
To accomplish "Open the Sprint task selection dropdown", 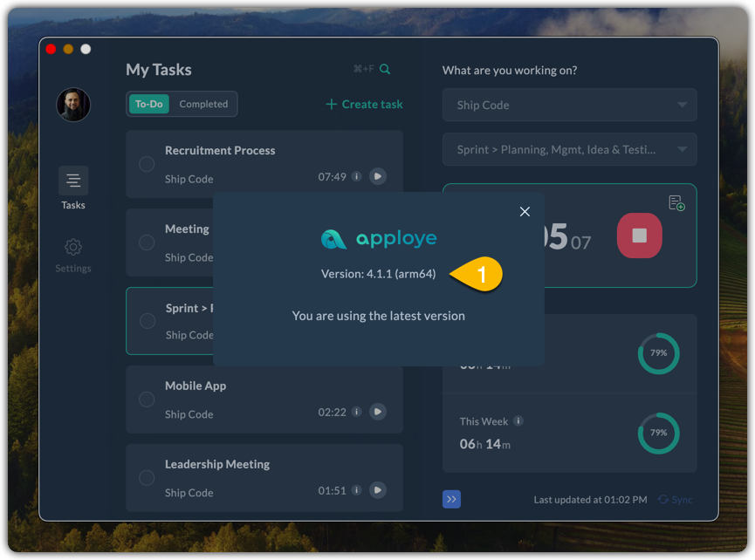I will pos(570,150).
